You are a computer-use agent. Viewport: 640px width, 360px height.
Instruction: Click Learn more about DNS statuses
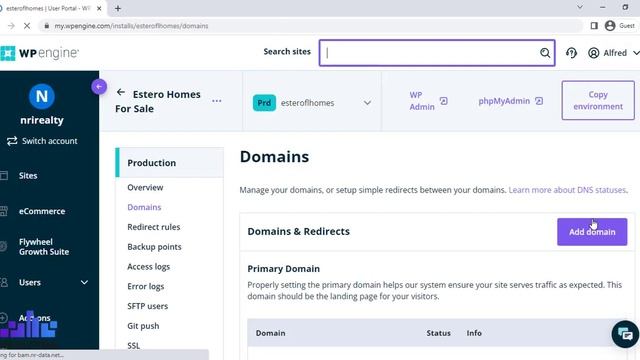(x=567, y=190)
